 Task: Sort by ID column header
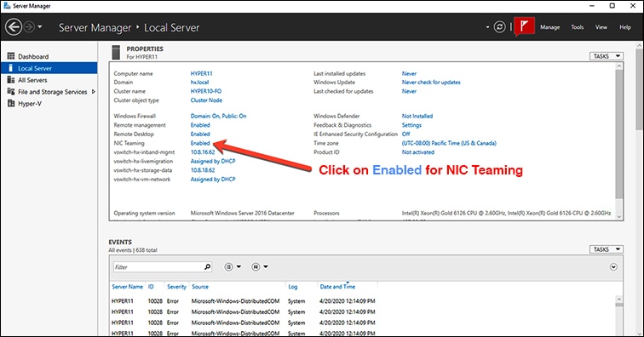tap(151, 287)
